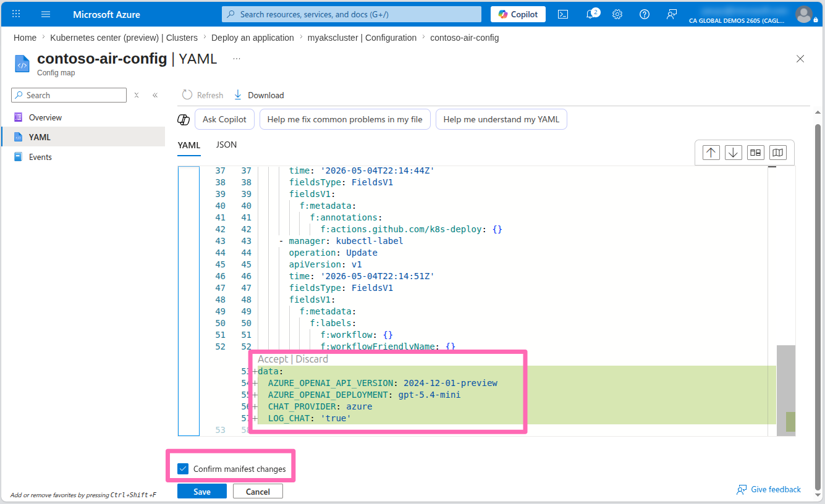
Task: Click the f:actions.github.com/k8s-deploy line
Action: click(x=411, y=229)
